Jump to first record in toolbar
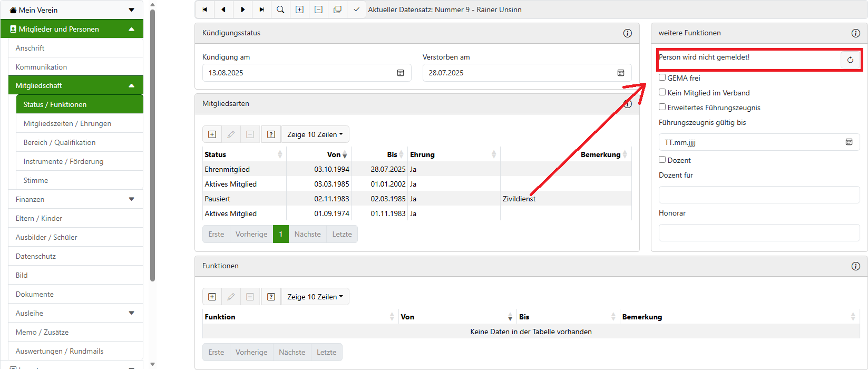This screenshot has width=868, height=370. click(x=204, y=9)
